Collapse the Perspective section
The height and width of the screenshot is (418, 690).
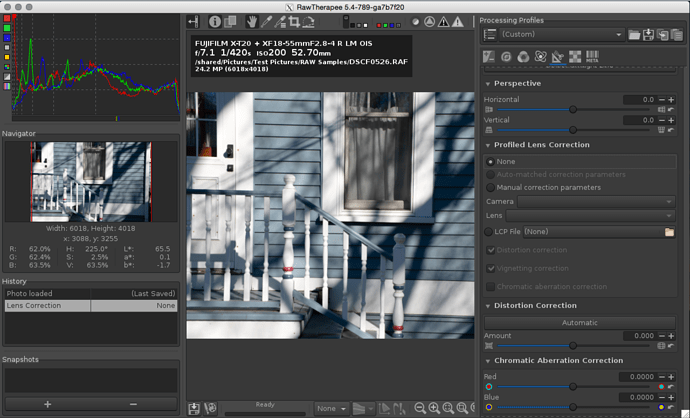click(x=488, y=84)
